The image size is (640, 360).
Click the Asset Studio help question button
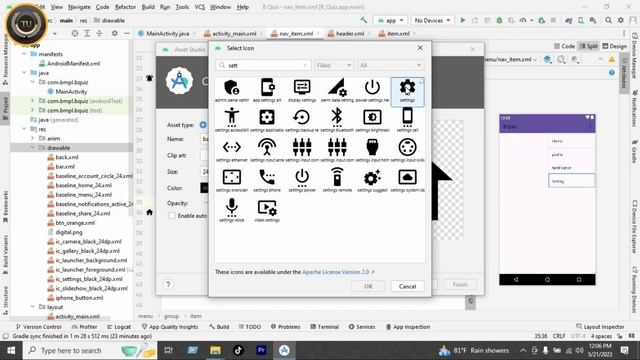(x=168, y=284)
